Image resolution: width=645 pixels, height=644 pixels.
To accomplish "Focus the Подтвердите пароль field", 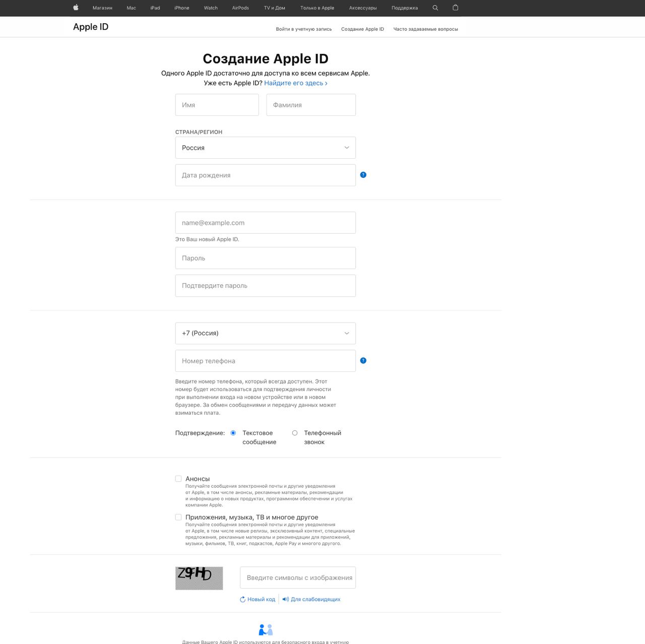I will [266, 286].
